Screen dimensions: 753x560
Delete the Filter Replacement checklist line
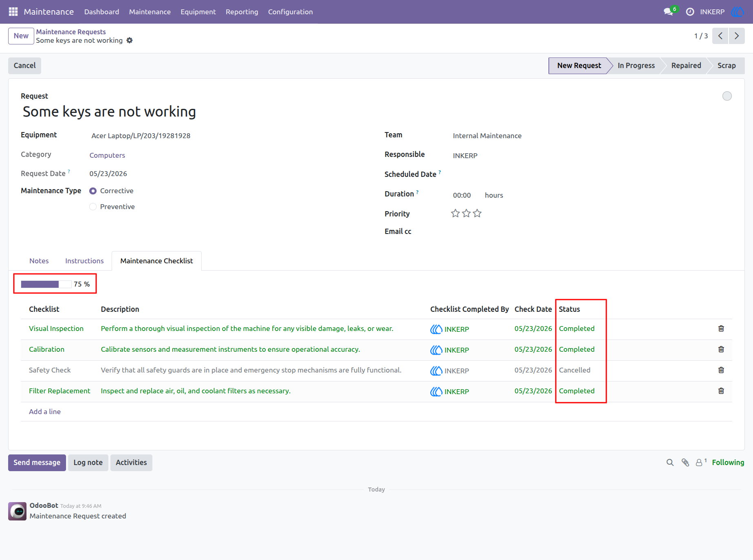[x=721, y=391]
